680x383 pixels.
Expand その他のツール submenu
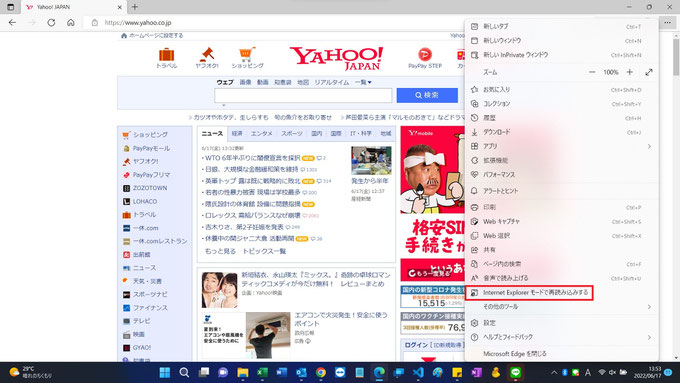562,307
